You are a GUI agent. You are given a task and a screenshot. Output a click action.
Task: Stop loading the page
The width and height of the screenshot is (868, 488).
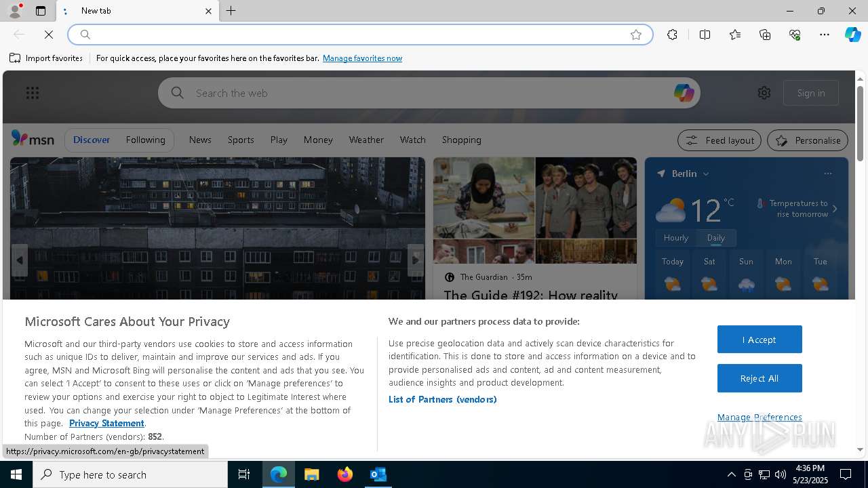coord(49,35)
